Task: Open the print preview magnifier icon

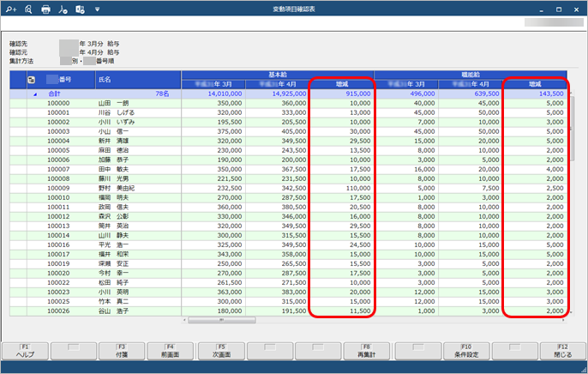Action: pos(28,9)
